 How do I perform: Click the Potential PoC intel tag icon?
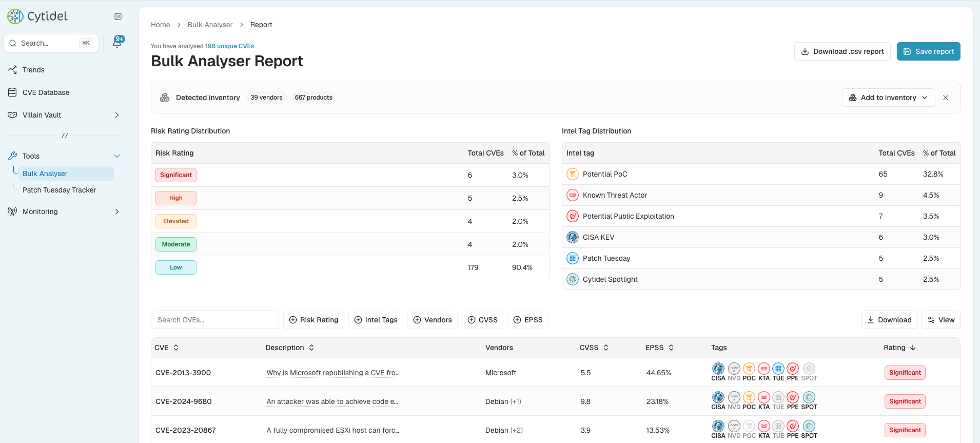pos(573,174)
